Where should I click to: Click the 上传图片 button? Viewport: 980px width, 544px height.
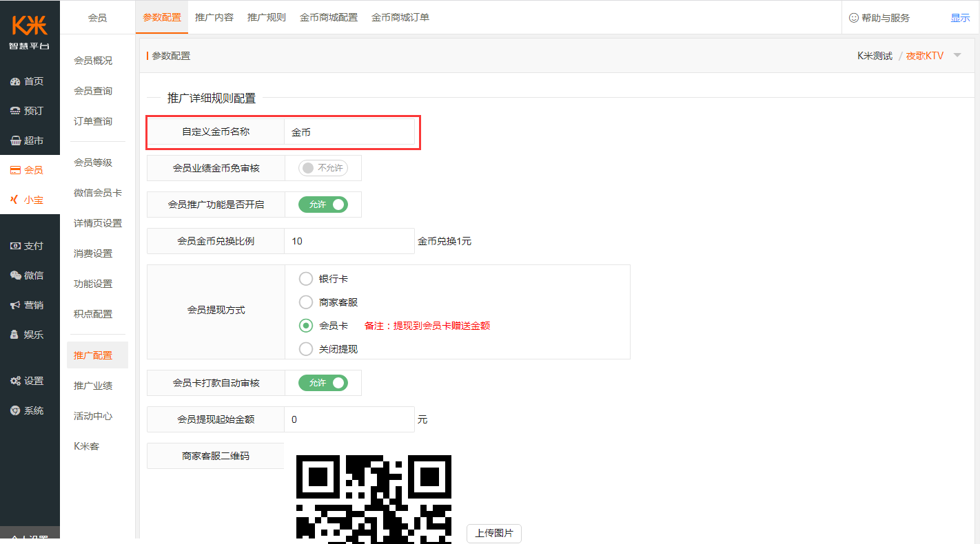(x=494, y=533)
